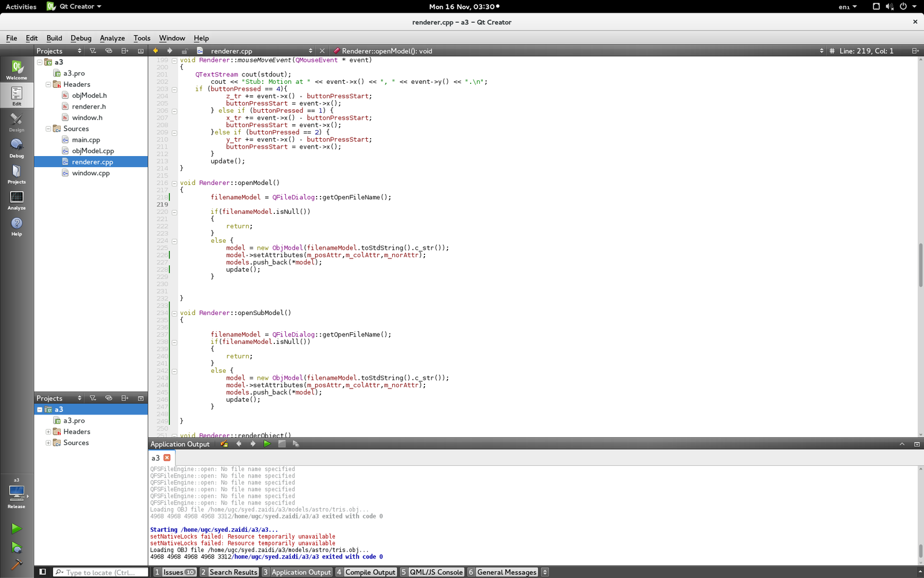
Task: Run the application with the green play button
Action: click(x=16, y=528)
